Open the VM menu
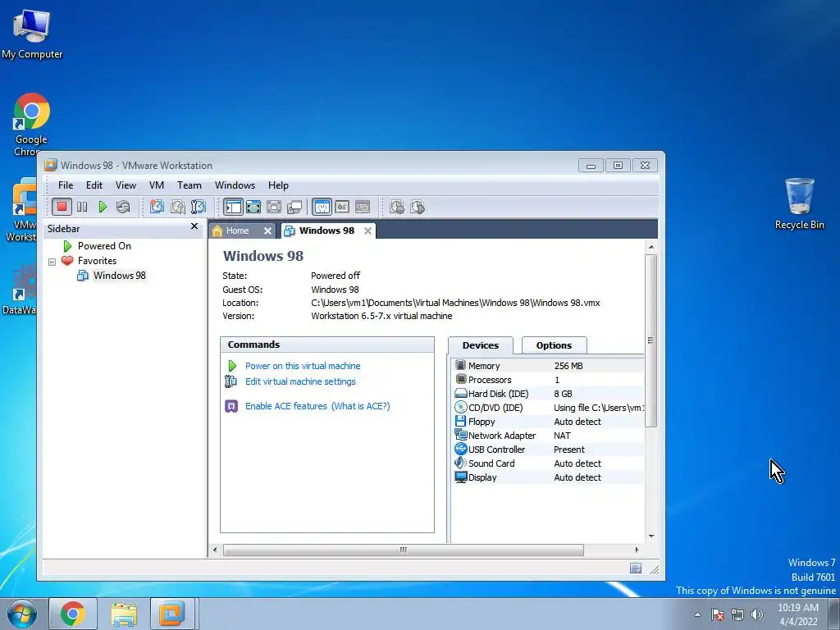This screenshot has height=630, width=840. [x=157, y=185]
